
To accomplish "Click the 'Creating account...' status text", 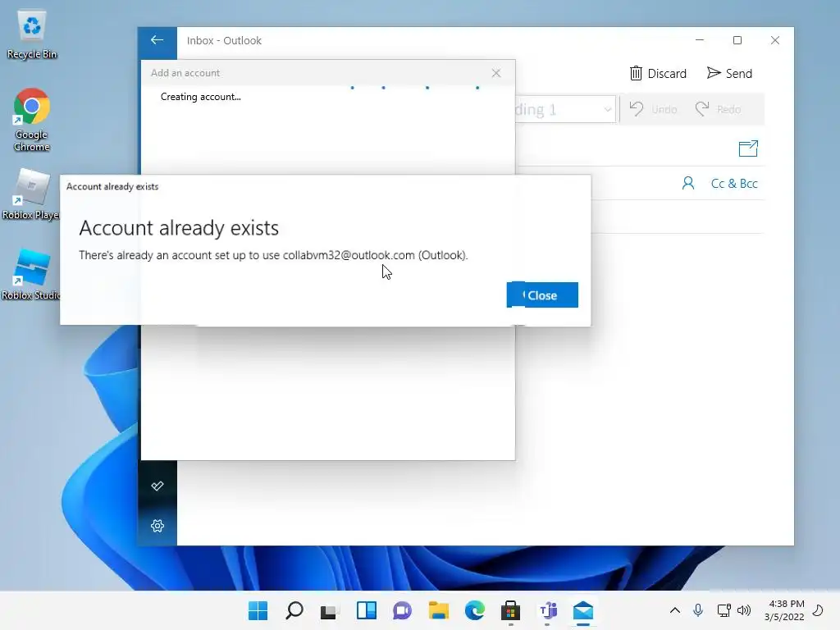I will [200, 97].
